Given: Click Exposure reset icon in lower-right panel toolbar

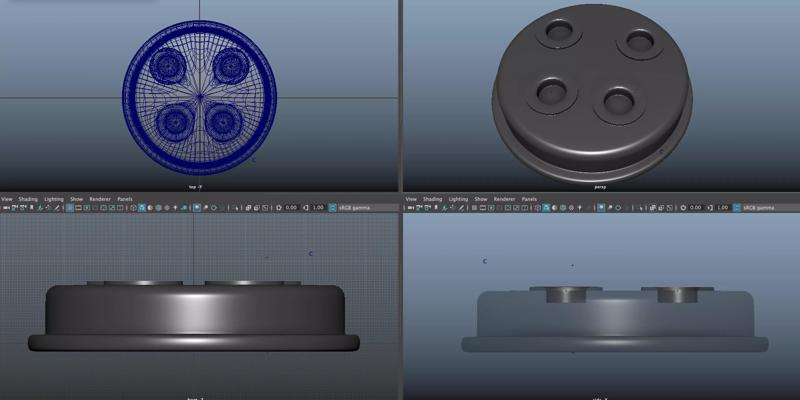Looking at the screenshot, I should coord(683,208).
